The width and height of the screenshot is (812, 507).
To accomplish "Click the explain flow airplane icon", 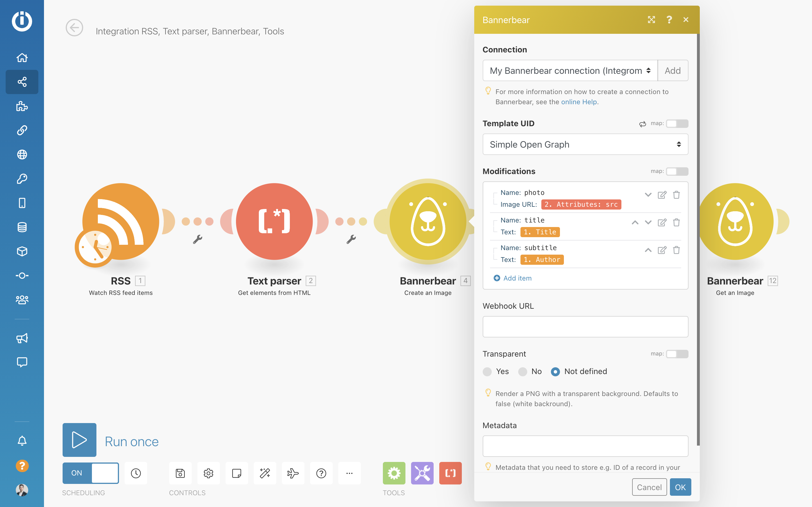I will 293,473.
